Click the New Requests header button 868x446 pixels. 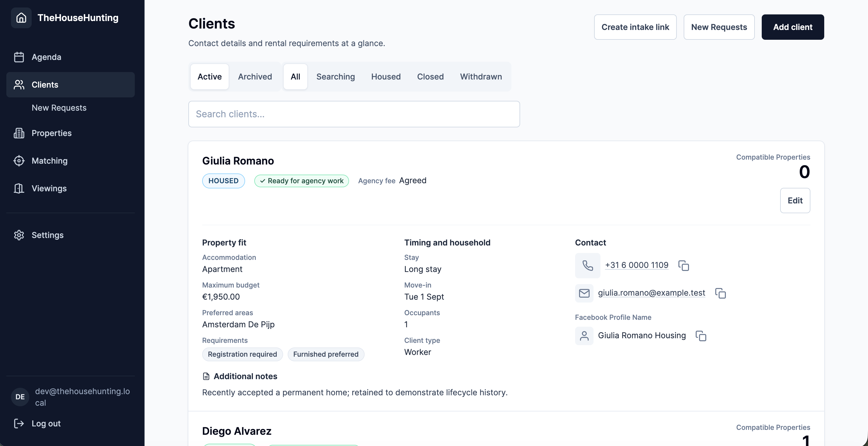tap(719, 27)
